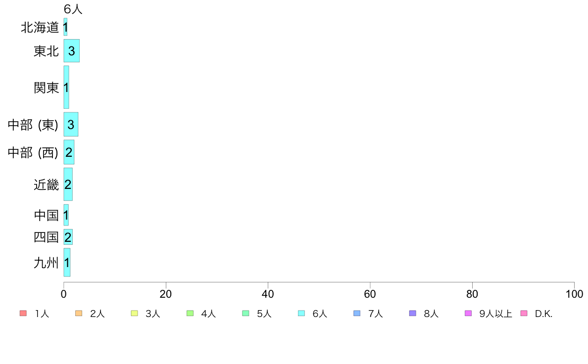The height and width of the screenshot is (364, 588).
Task: Click the D.K. pink legend swatch
Action: (524, 314)
